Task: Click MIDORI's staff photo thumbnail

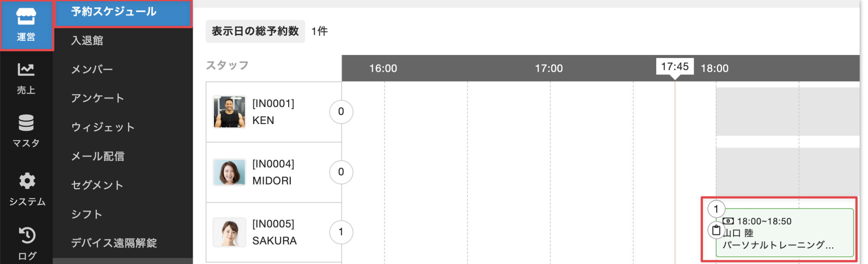Action: (x=229, y=172)
